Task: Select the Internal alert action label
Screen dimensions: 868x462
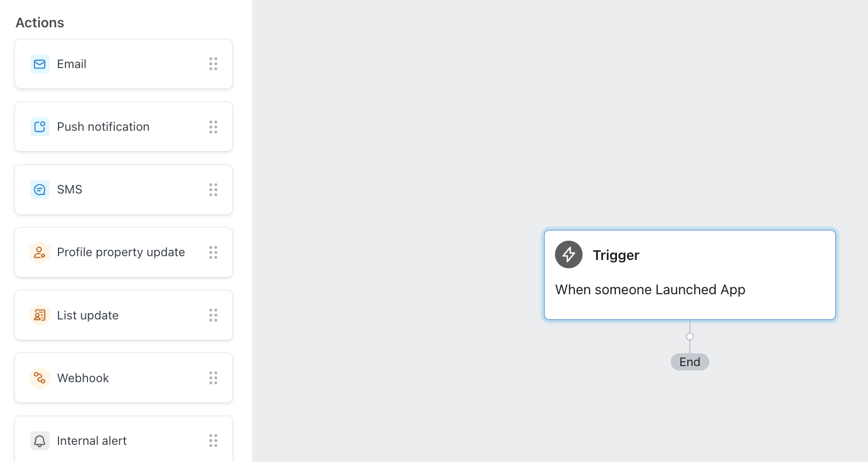Action: pyautogui.click(x=92, y=441)
